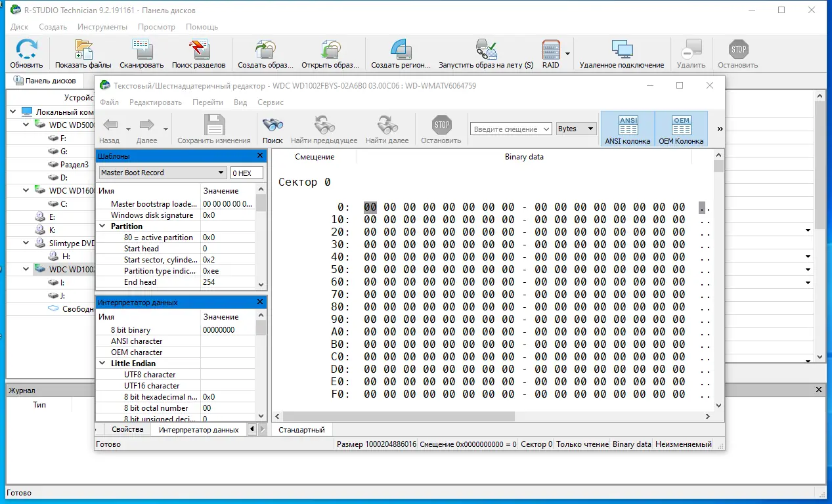Image resolution: width=832 pixels, height=504 pixels.
Task: Click the RAID toolbar icon
Action: click(551, 50)
